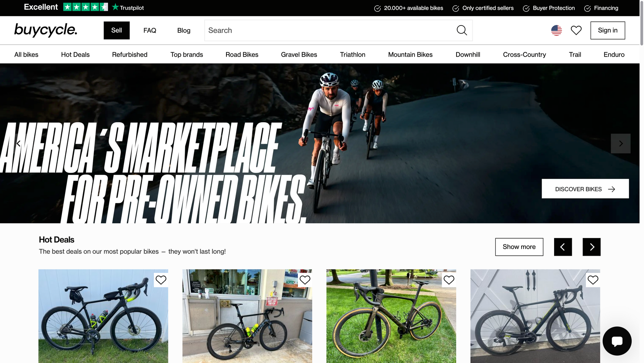Click first bike listing thumbnail
Image resolution: width=644 pixels, height=363 pixels.
tap(103, 316)
